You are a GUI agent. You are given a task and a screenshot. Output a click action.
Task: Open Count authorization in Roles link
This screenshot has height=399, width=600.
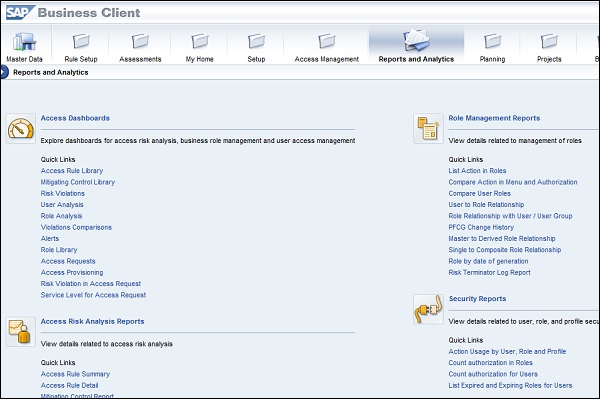[x=490, y=363]
